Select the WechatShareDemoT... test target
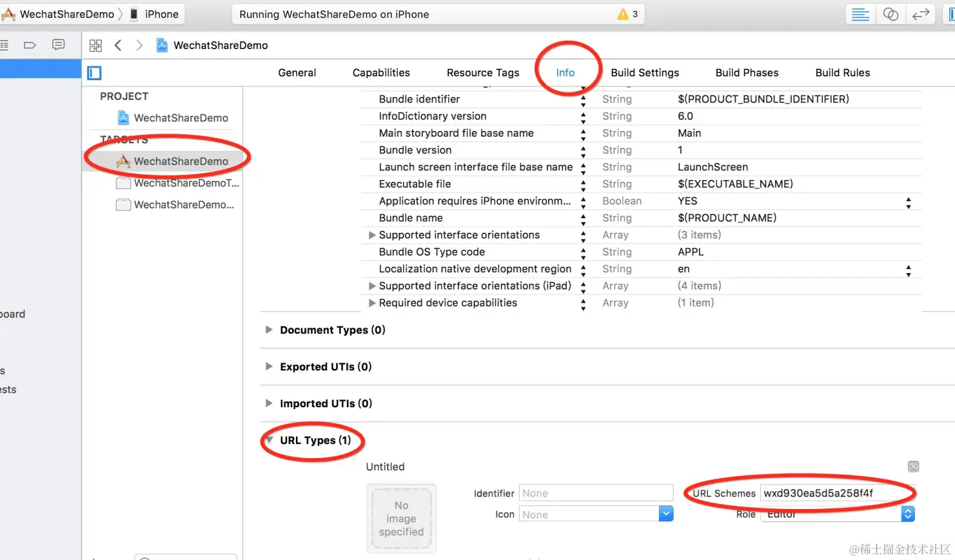The height and width of the screenshot is (560, 955). pos(178,183)
